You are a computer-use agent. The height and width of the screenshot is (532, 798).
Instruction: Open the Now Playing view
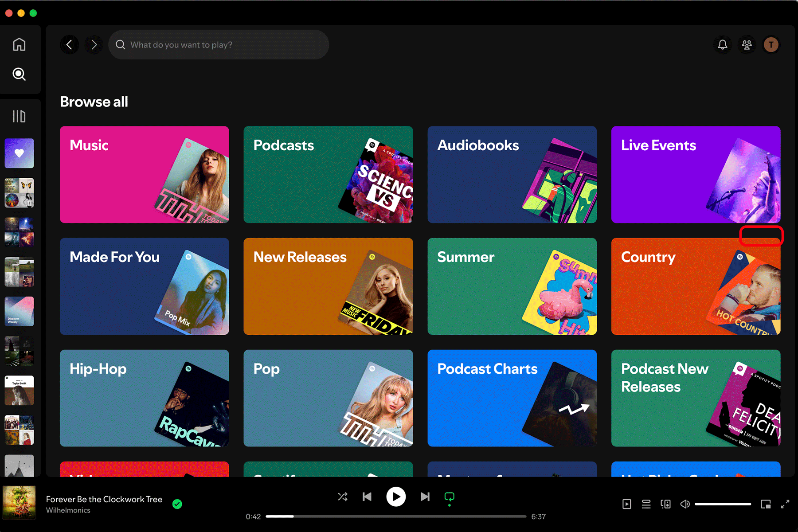(x=627, y=504)
